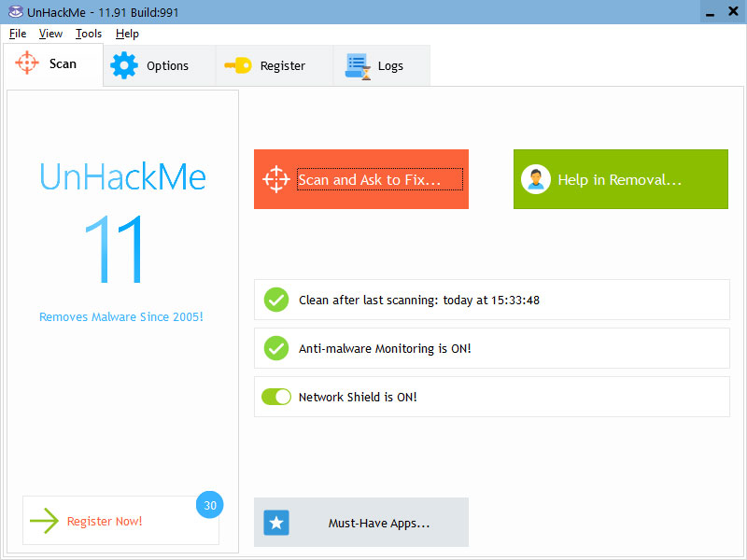Minimize the UnHackMe window

coord(710,12)
